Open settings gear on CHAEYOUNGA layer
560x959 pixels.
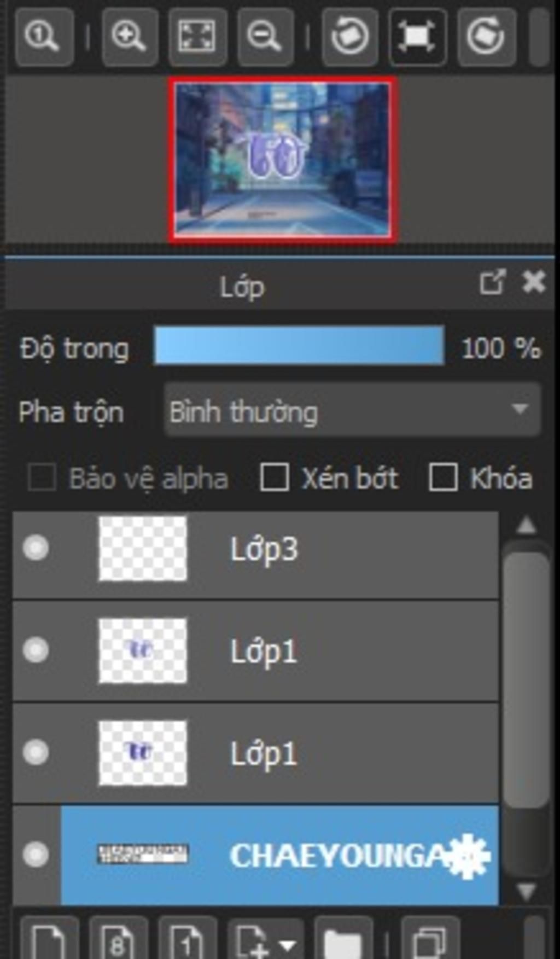(x=467, y=856)
